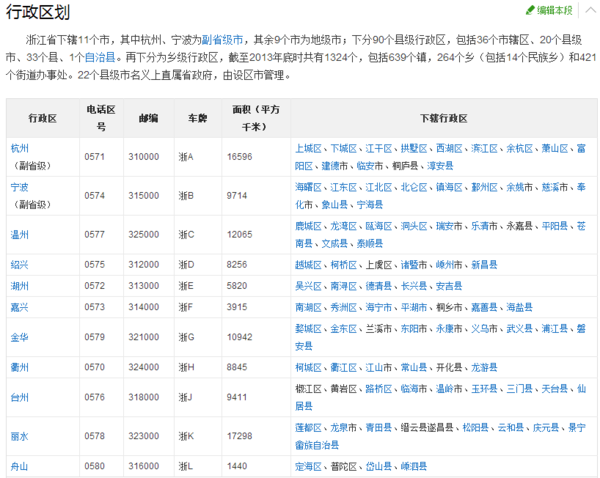Click the 乐清市 link in 温州 row
This screenshot has height=478, width=600.
pyautogui.click(x=484, y=226)
